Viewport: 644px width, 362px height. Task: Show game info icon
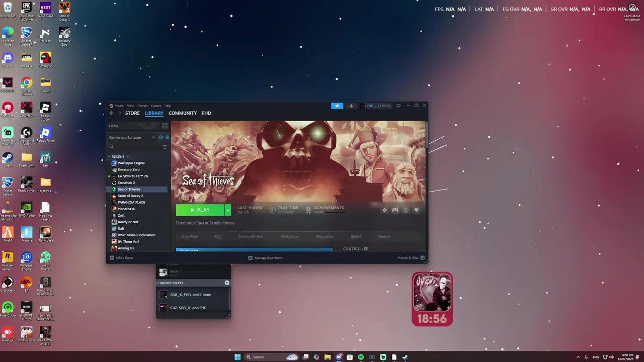click(406, 210)
